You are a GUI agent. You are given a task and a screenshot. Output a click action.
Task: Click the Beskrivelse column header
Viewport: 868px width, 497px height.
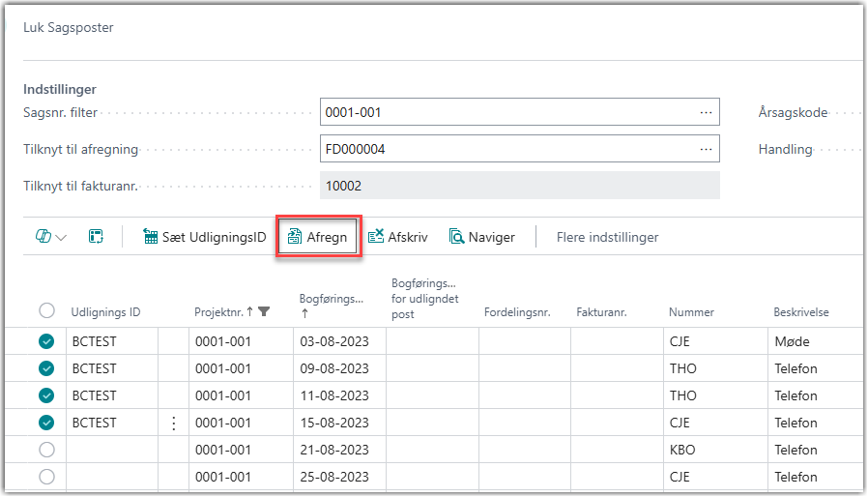coord(800,312)
